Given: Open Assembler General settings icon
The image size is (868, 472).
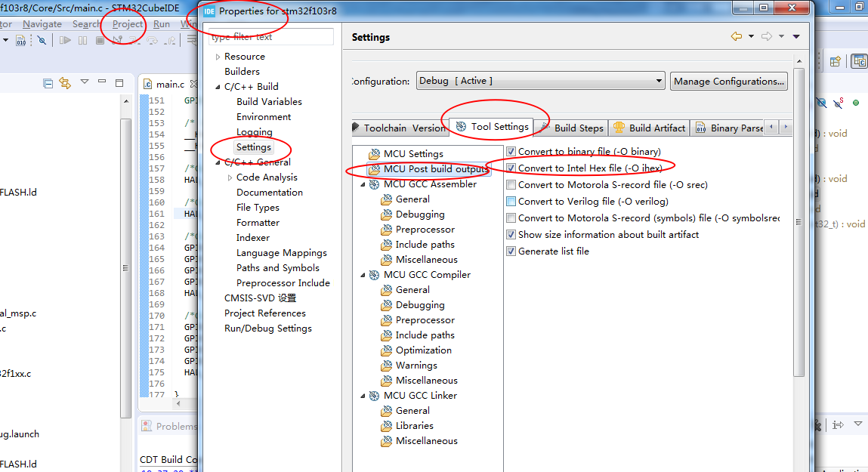Looking at the screenshot, I should (x=386, y=199).
